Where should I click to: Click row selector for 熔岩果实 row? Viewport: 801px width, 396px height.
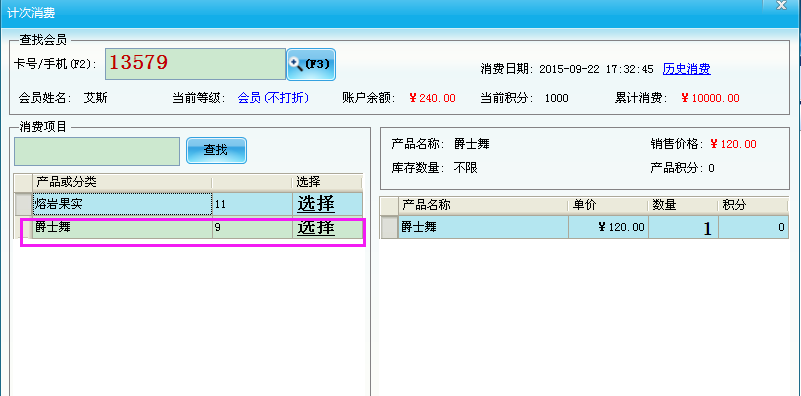coord(23,204)
